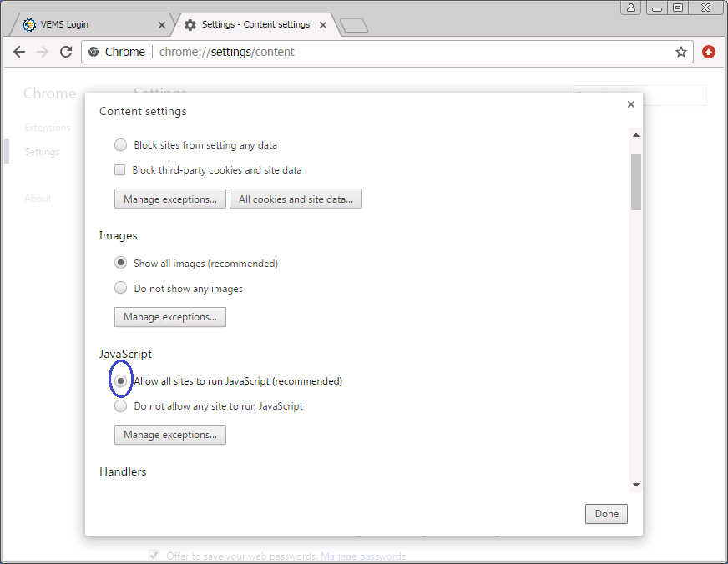Open a new tab

(x=354, y=26)
